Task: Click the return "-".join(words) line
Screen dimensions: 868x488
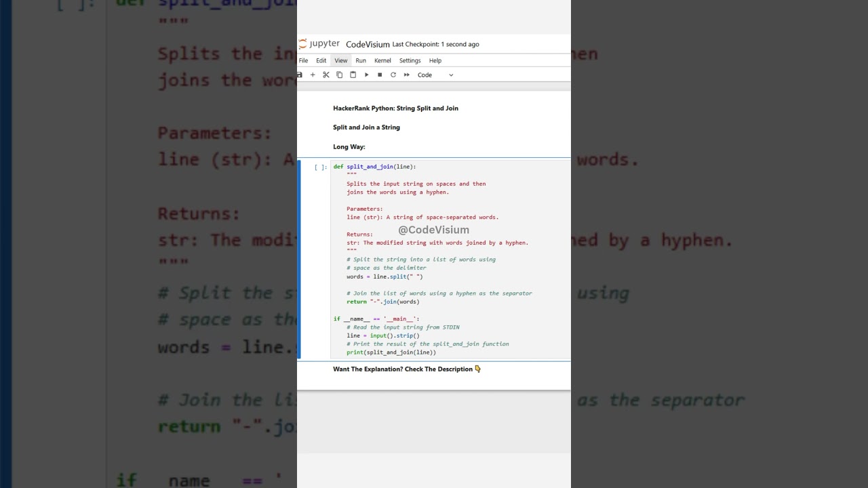Action: [383, 302]
